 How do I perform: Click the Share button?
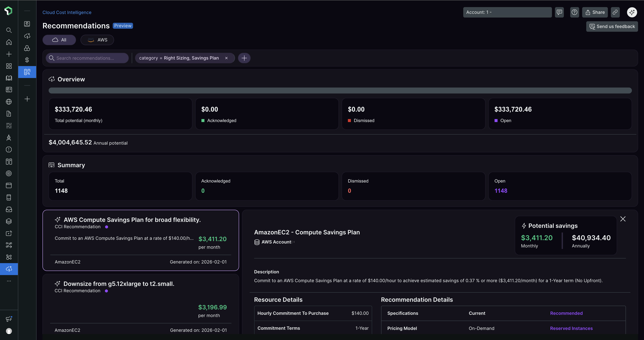pyautogui.click(x=595, y=12)
